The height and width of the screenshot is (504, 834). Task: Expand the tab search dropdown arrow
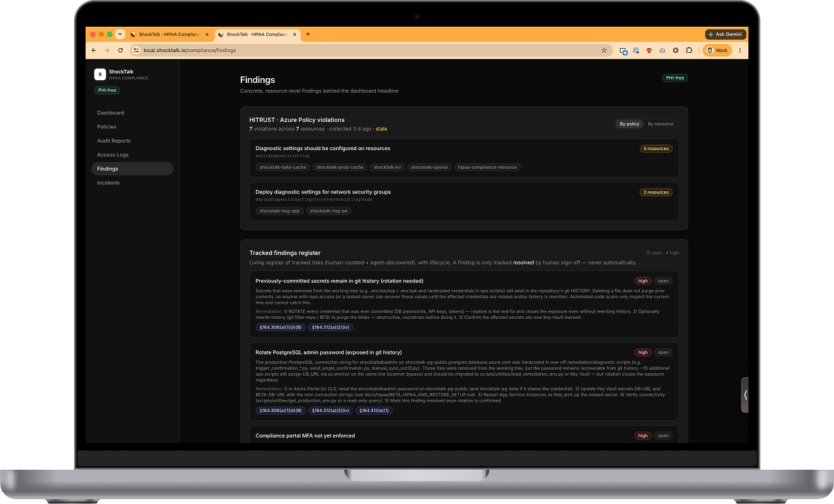(x=120, y=34)
